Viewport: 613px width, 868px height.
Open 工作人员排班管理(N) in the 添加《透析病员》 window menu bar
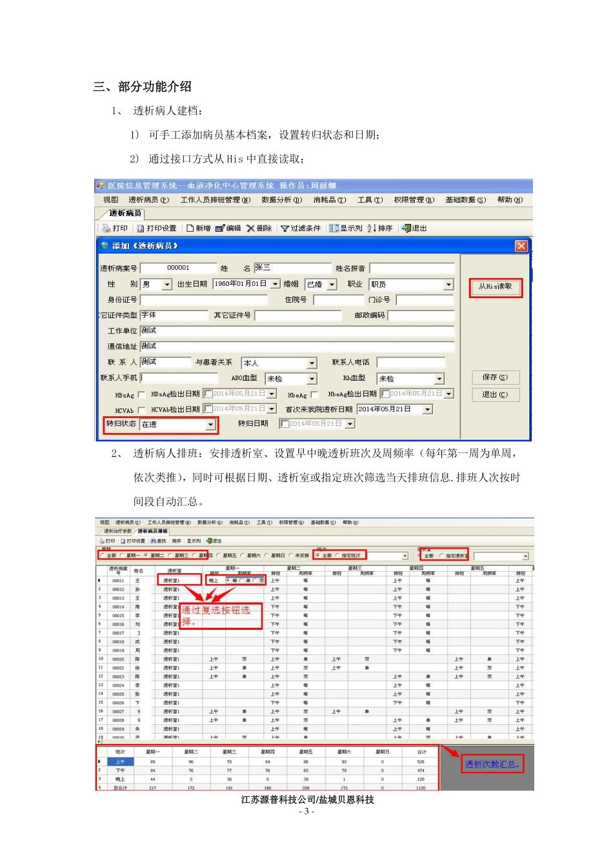216,200
